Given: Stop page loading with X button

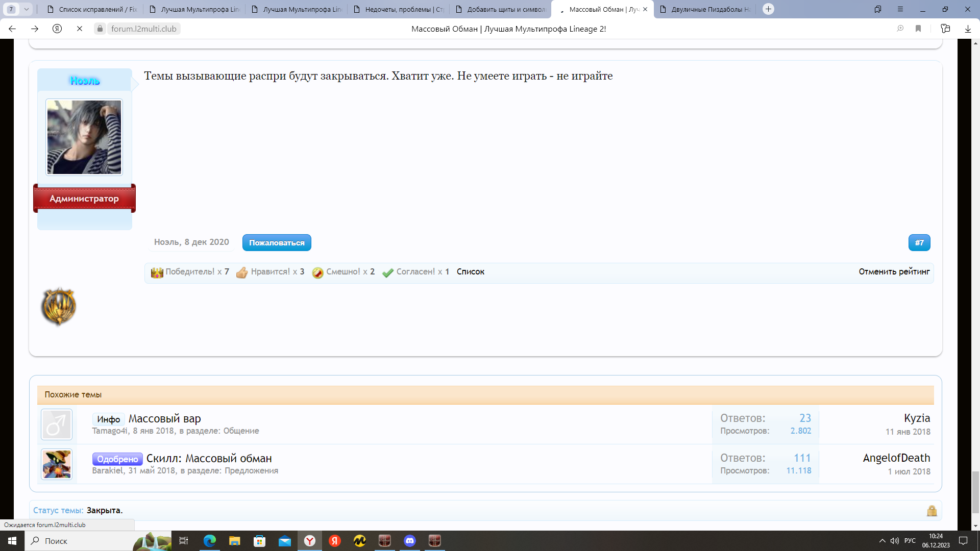Looking at the screenshot, I should coord(80,29).
